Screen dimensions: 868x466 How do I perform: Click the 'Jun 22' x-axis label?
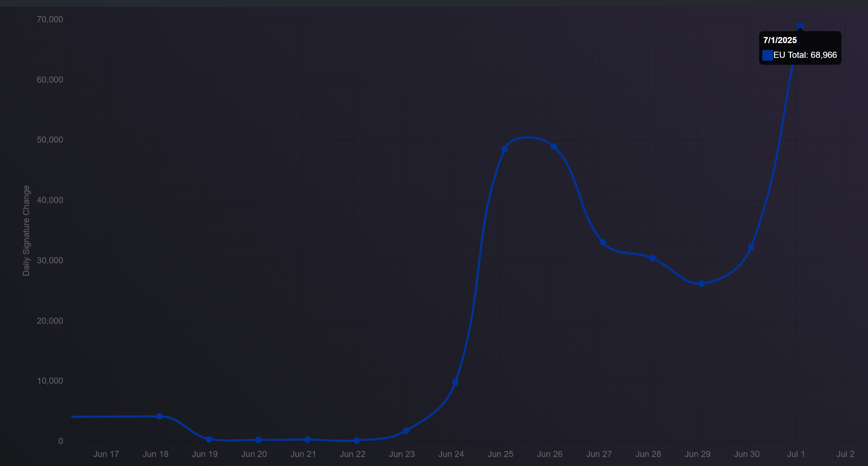(x=352, y=454)
